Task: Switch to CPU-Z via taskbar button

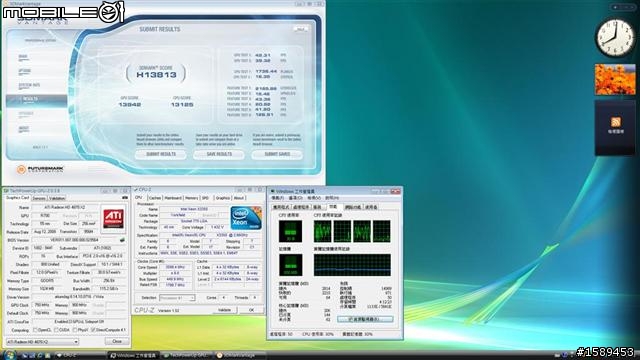Action: pyautogui.click(x=80, y=356)
